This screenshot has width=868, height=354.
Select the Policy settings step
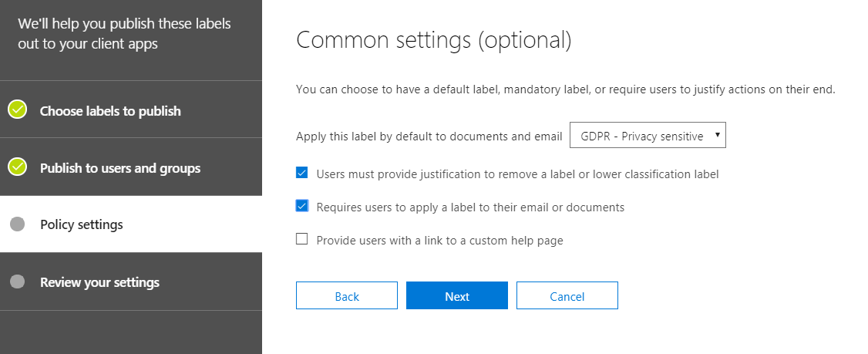click(82, 225)
